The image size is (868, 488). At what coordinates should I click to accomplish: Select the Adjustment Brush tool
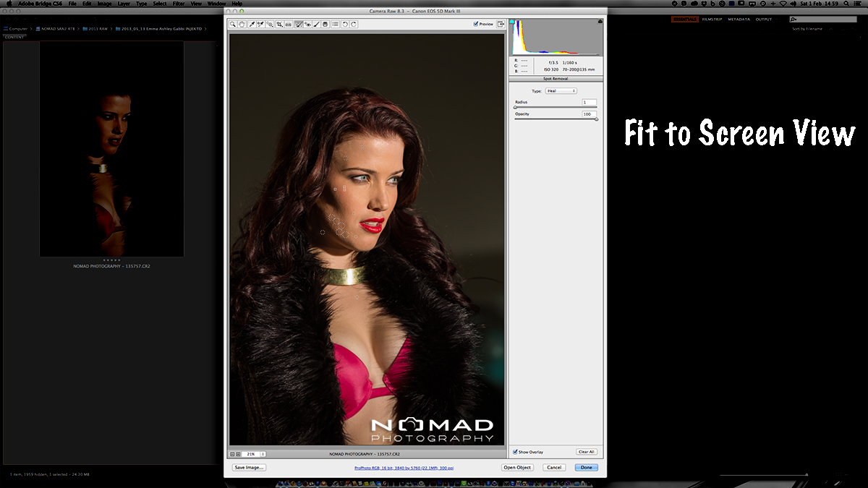pos(316,24)
